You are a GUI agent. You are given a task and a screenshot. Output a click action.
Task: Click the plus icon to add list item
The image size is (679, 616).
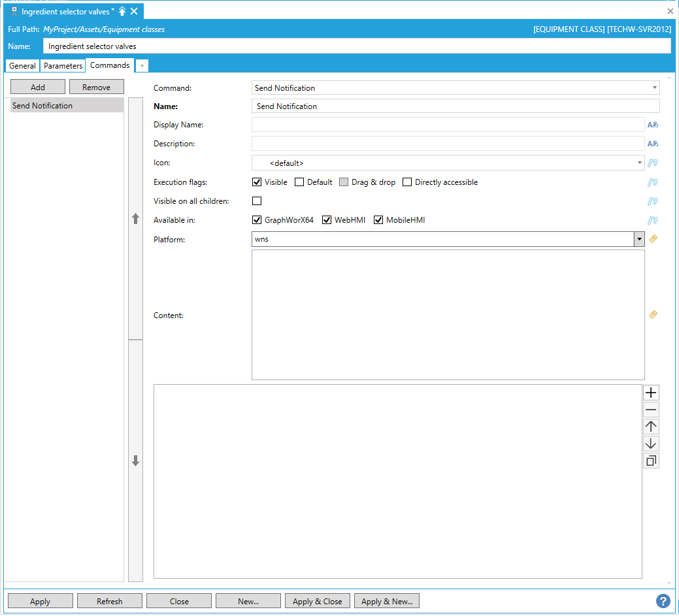pos(651,393)
